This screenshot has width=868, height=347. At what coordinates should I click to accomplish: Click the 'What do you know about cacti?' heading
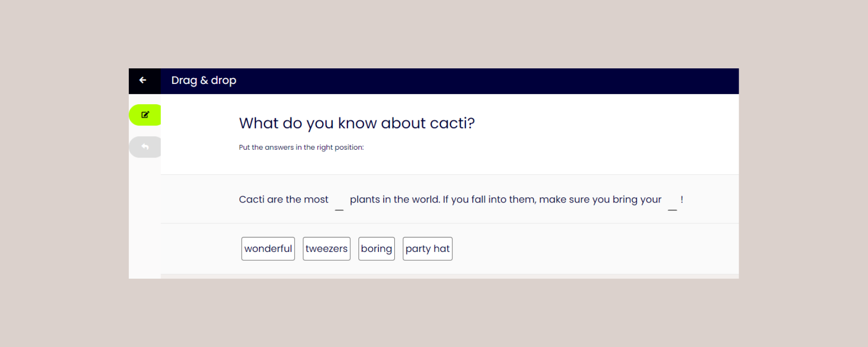point(356,123)
